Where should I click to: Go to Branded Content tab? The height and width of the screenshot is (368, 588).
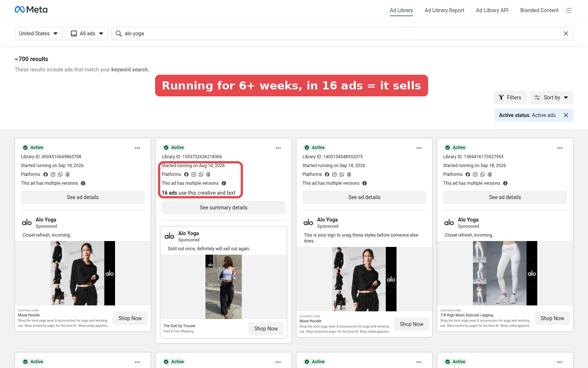tap(539, 10)
